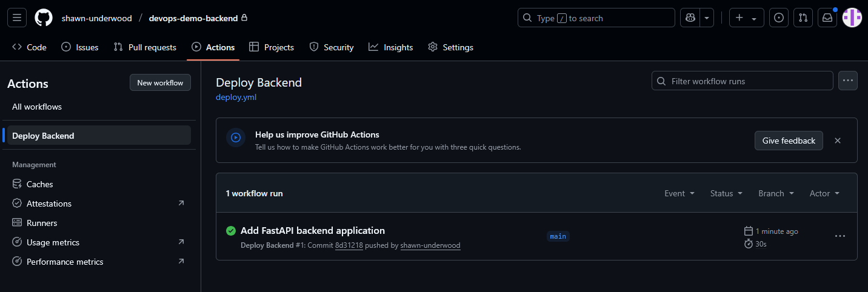
Task: Open the repository Settings tab
Action: (450, 47)
